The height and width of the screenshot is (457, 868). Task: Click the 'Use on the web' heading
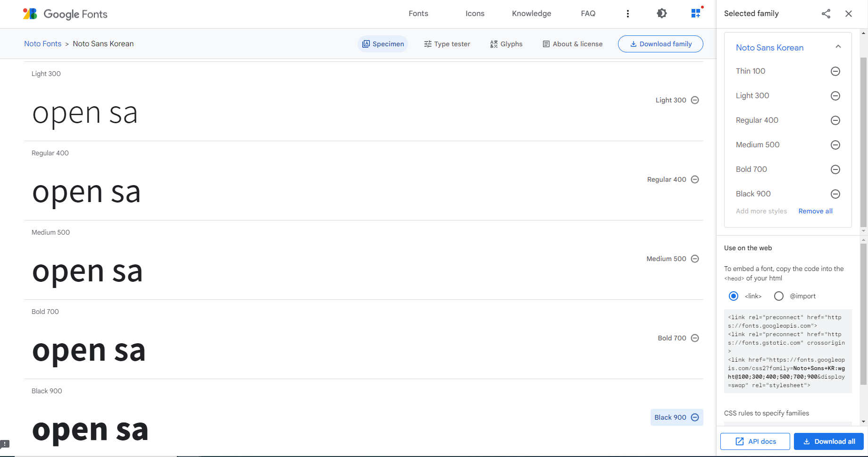pos(748,248)
